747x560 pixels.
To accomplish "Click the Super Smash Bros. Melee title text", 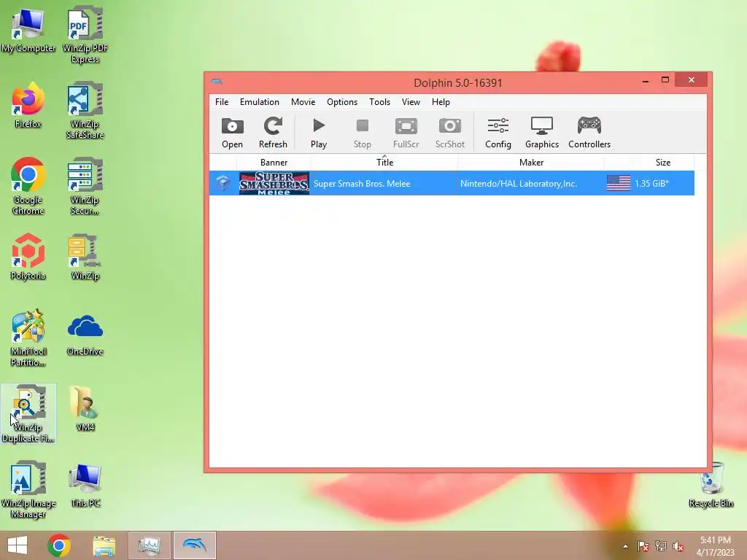I will pos(362,184).
